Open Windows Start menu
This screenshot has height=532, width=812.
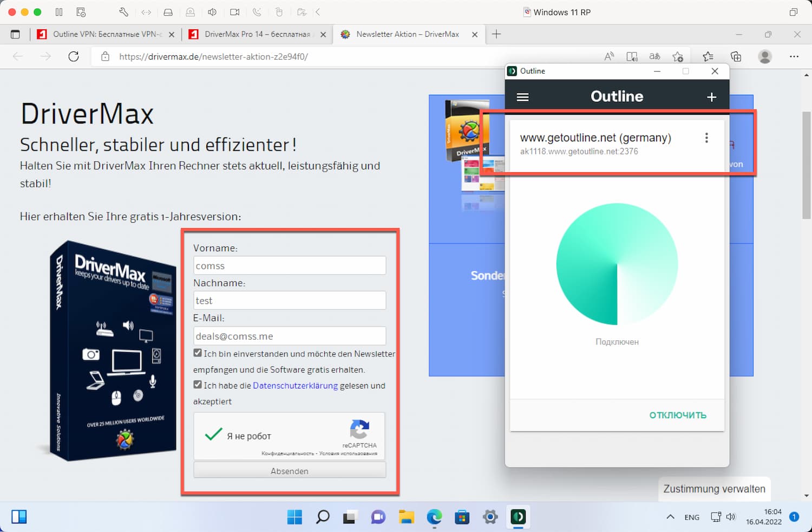click(294, 517)
